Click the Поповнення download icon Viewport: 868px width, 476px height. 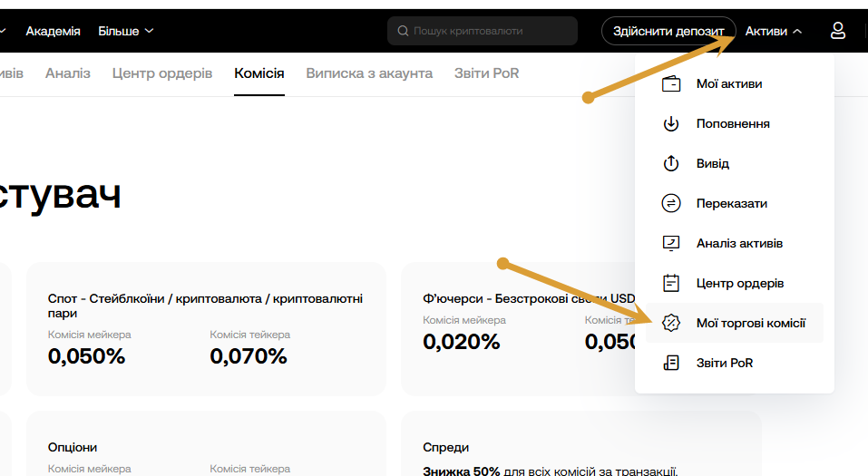coord(671,124)
